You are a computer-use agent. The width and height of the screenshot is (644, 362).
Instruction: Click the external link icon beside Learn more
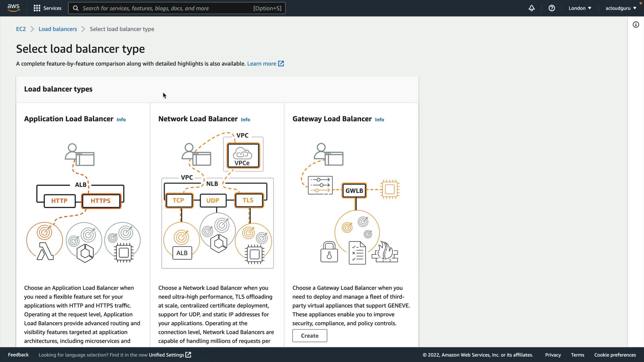tap(281, 64)
